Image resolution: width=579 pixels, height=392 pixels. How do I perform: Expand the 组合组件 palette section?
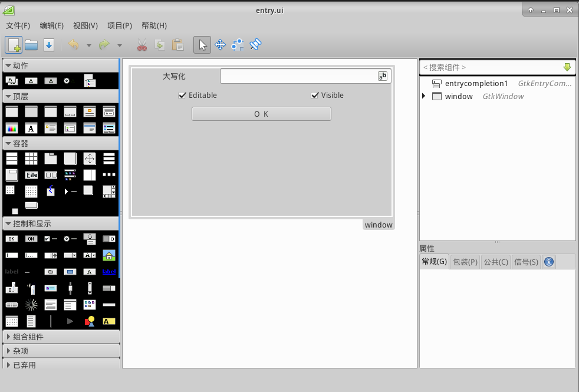pyautogui.click(x=8, y=336)
